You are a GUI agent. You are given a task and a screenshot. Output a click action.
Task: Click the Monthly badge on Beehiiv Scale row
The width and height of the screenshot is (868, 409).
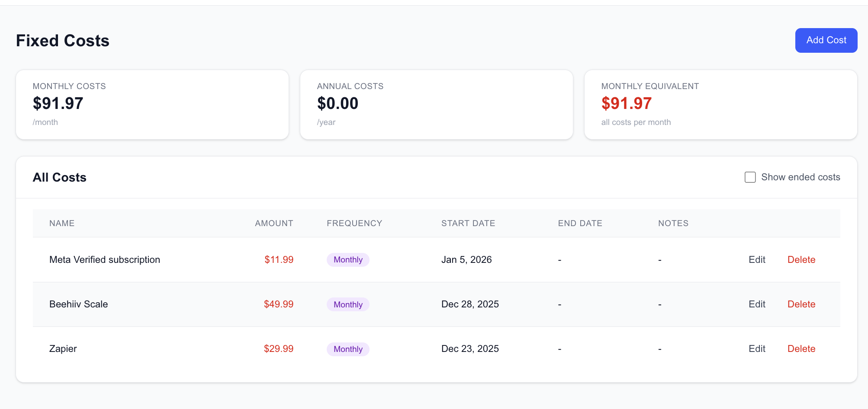(348, 304)
